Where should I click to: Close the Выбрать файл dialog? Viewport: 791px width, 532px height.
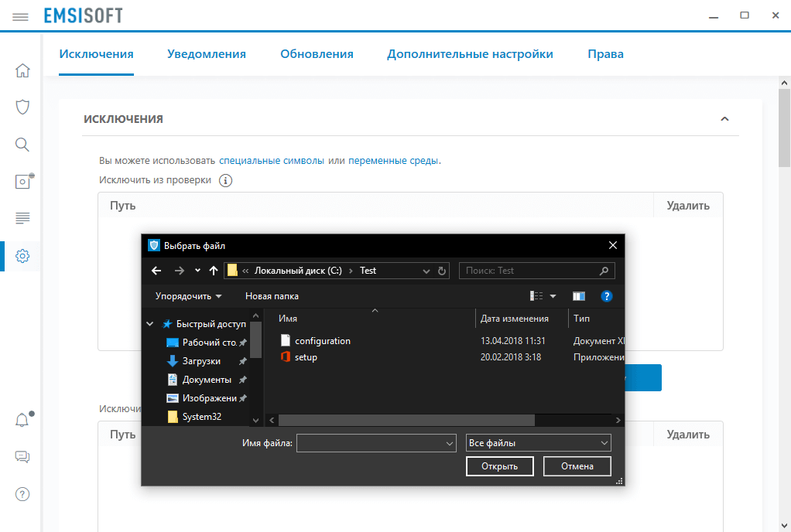click(x=613, y=245)
